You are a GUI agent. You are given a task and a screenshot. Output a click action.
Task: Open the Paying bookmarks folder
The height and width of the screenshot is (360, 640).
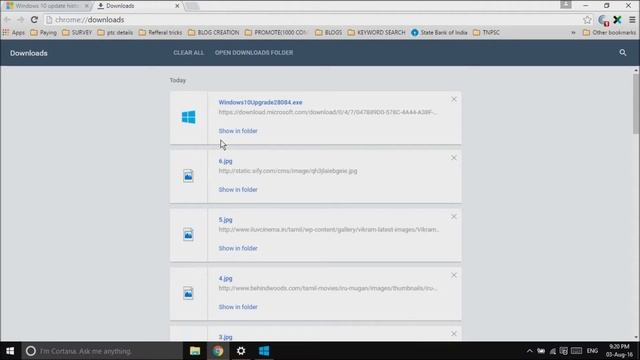(x=43, y=32)
